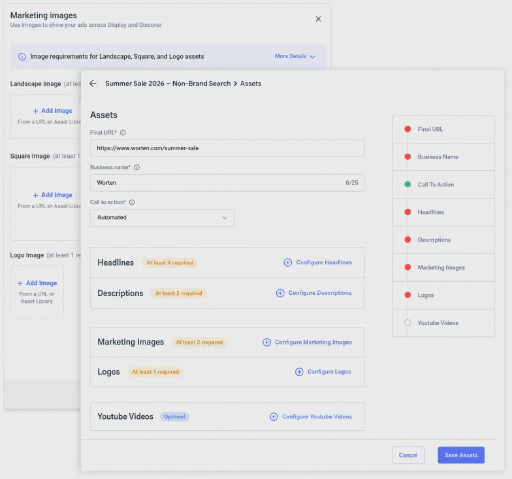Viewport: 512px width, 479px height.
Task: Close the Marketing images window
Action: tap(318, 19)
